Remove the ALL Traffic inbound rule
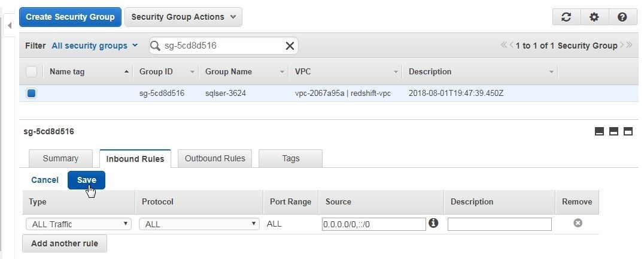The width and height of the screenshot is (644, 259). 578,223
